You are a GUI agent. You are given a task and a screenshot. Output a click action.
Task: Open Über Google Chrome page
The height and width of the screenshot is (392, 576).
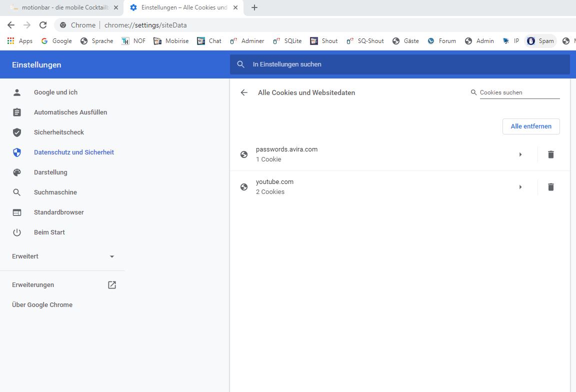pos(42,305)
